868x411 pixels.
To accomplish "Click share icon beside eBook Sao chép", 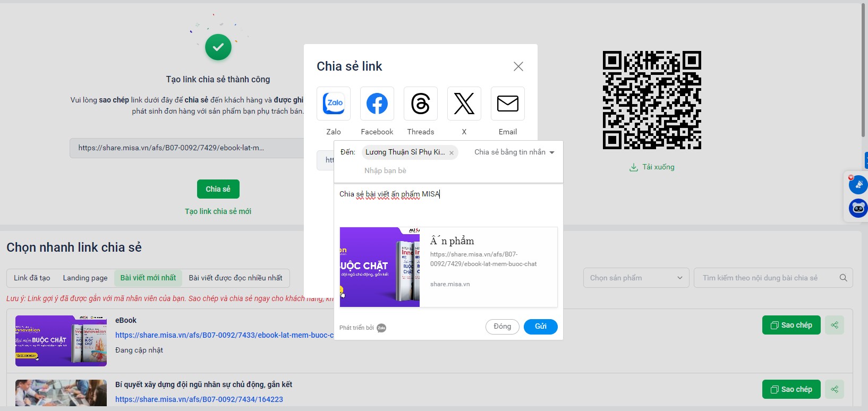I will pos(835,325).
